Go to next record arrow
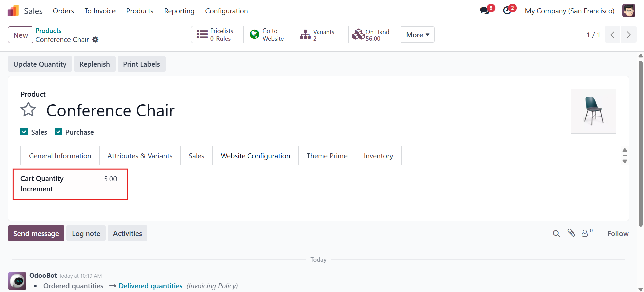This screenshot has width=644, height=292. pyautogui.click(x=629, y=35)
